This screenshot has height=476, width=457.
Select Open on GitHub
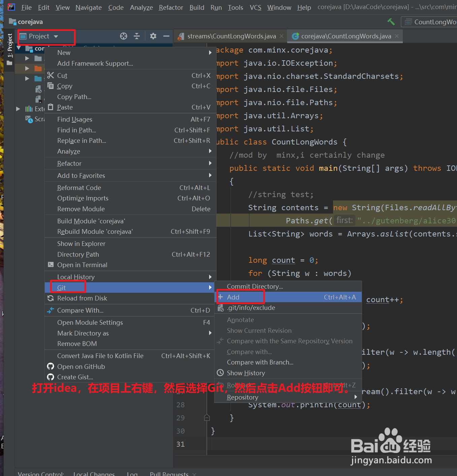[x=130, y=367]
